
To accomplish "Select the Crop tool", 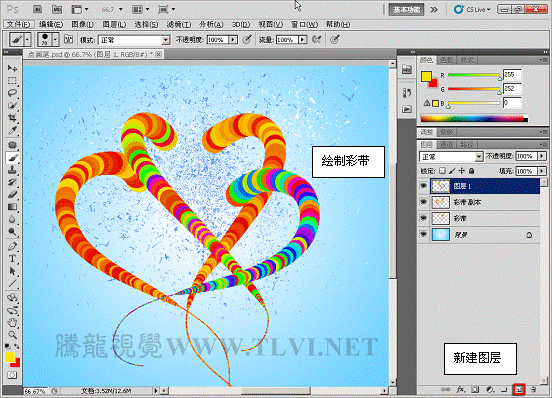I will coord(12,118).
